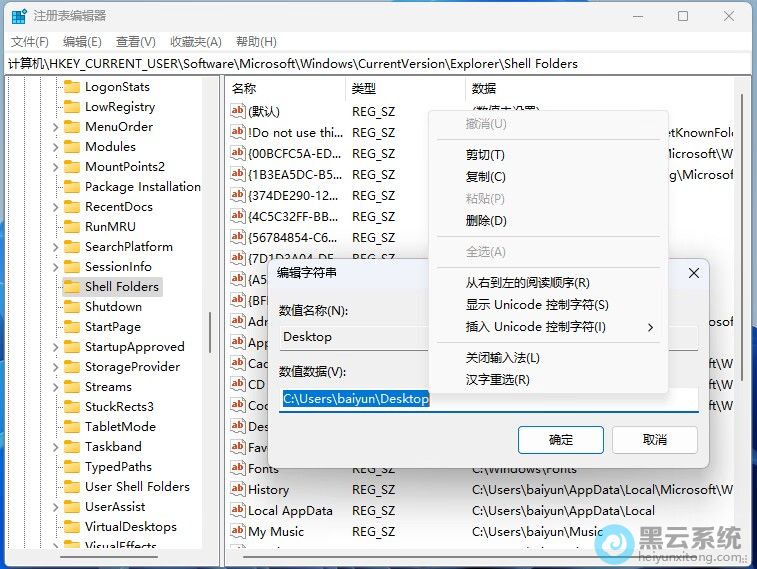
Task: Click the folder icon next to MenuOrder
Action: tap(71, 127)
